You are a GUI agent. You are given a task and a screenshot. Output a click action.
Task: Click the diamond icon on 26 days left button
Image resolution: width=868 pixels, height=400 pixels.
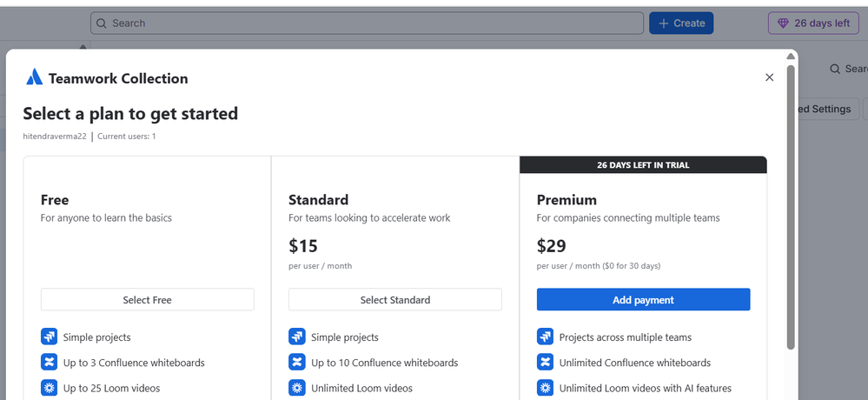tap(783, 23)
